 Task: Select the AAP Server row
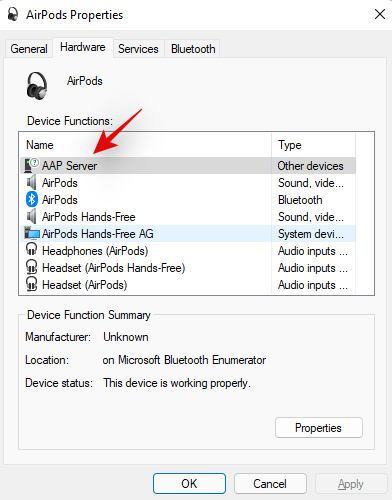pos(188,165)
